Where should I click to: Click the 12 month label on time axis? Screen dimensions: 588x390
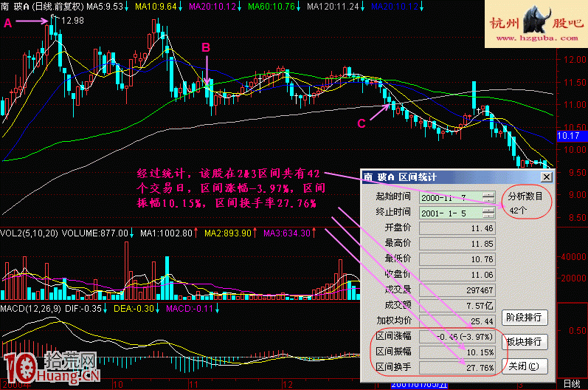(287, 384)
